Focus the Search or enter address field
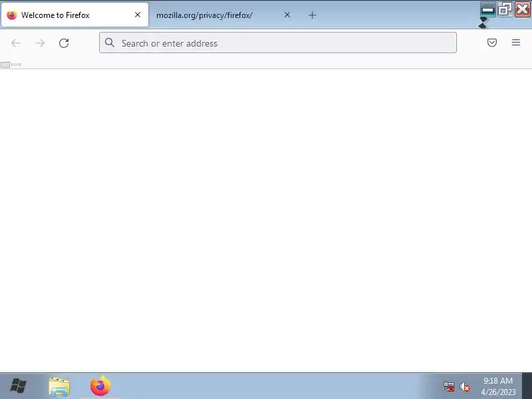Screen dimensions: 532x399 (278, 43)
